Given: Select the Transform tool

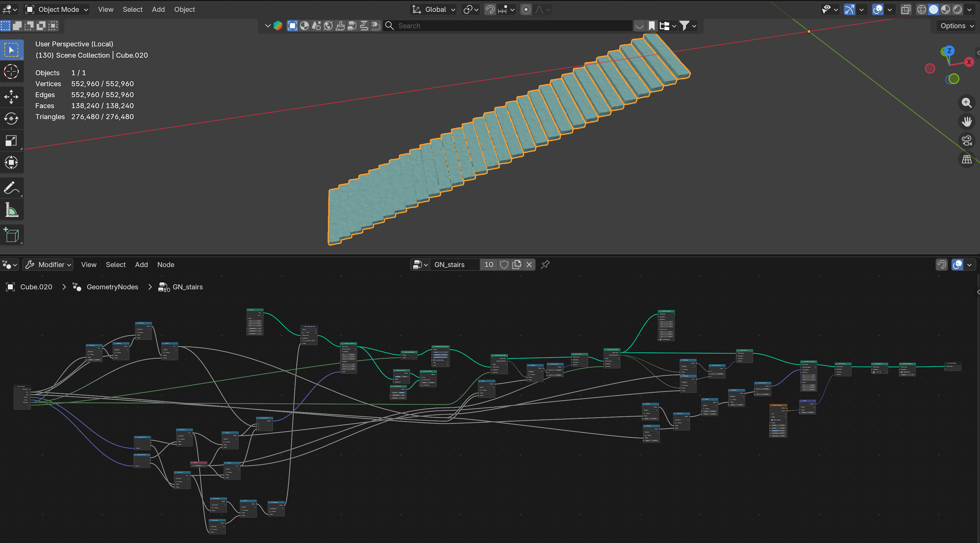Looking at the screenshot, I should tap(11, 163).
